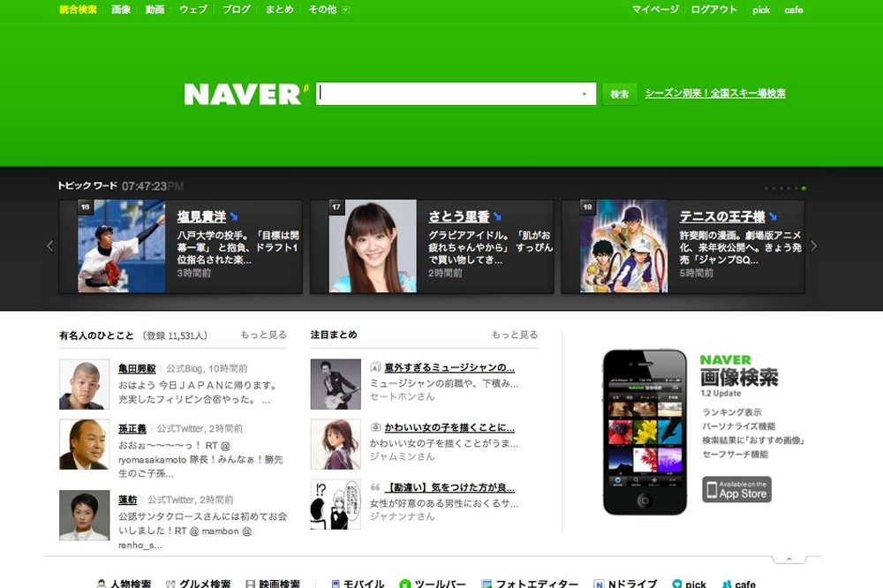Click the 画像検索 app banner title
The height and width of the screenshot is (588, 883).
click(x=739, y=377)
